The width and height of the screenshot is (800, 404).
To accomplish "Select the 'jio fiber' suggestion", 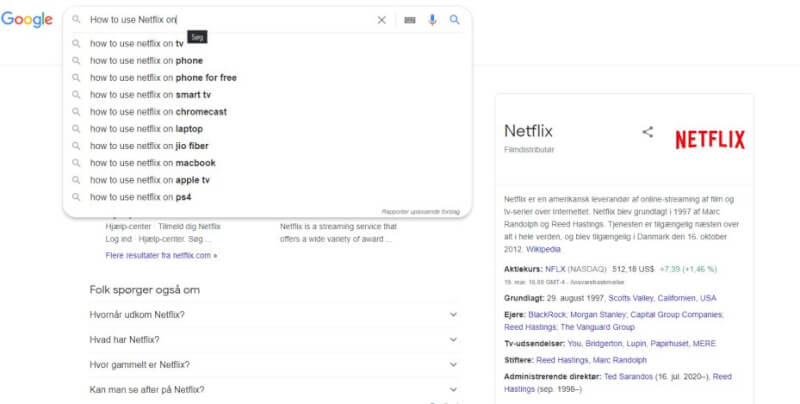I will (x=149, y=146).
